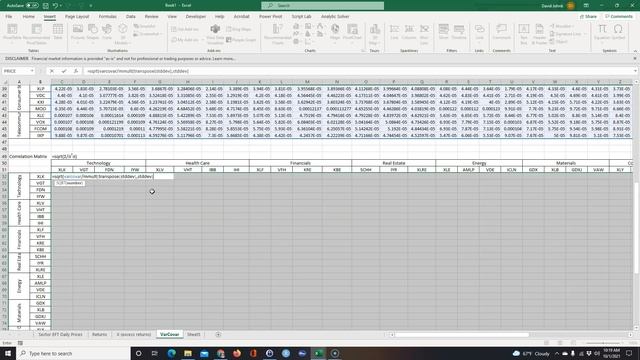The image size is (640, 360).
Task: Toggle the AutoSave switch
Action: tap(32, 6)
